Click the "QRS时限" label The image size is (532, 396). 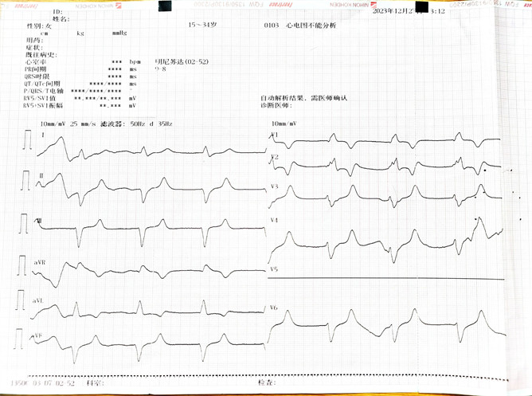tap(37, 76)
